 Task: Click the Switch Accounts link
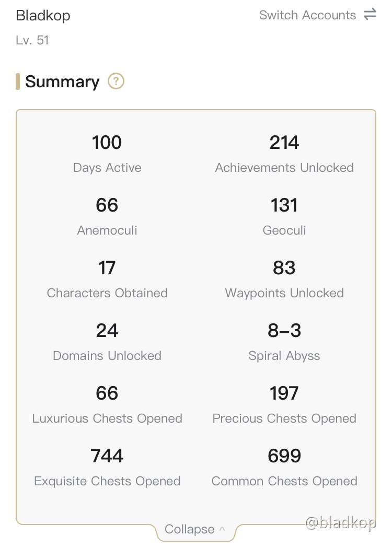(307, 15)
